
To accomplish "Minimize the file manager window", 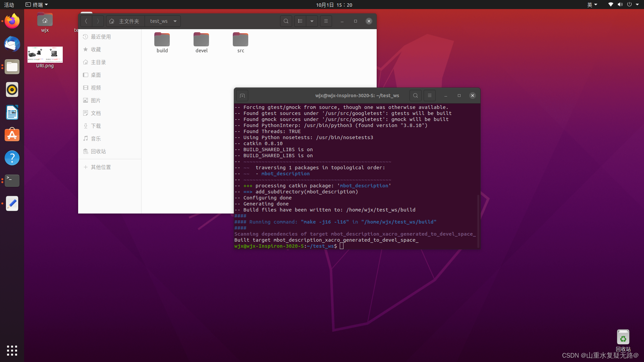I will pos(342,21).
